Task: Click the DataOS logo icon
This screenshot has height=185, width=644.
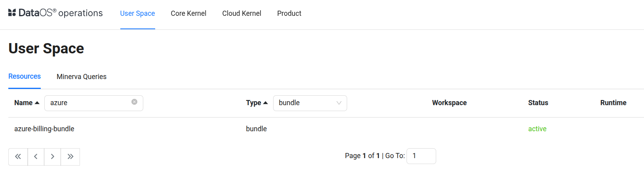Action: click(x=12, y=13)
